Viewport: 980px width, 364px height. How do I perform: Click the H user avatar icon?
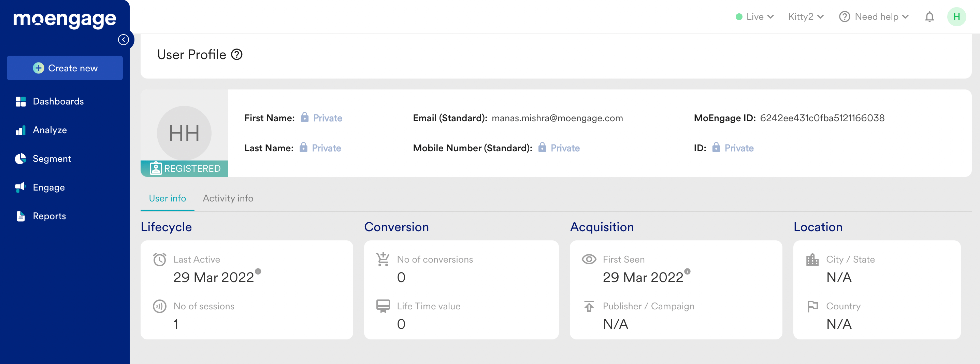click(956, 17)
